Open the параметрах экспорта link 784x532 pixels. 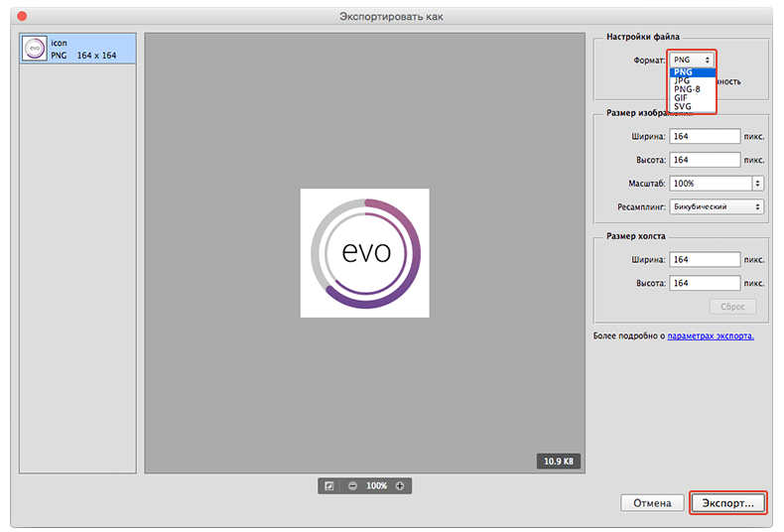click(x=711, y=336)
